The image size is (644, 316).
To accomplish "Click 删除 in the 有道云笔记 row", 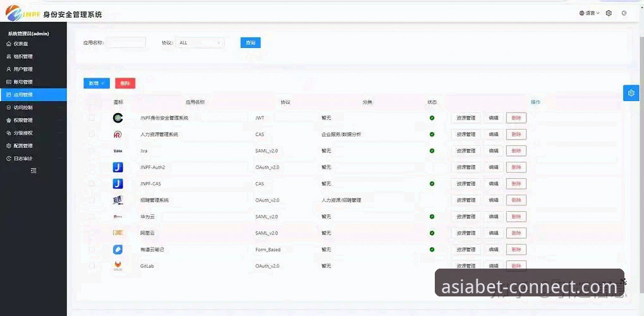I will click(x=516, y=250).
